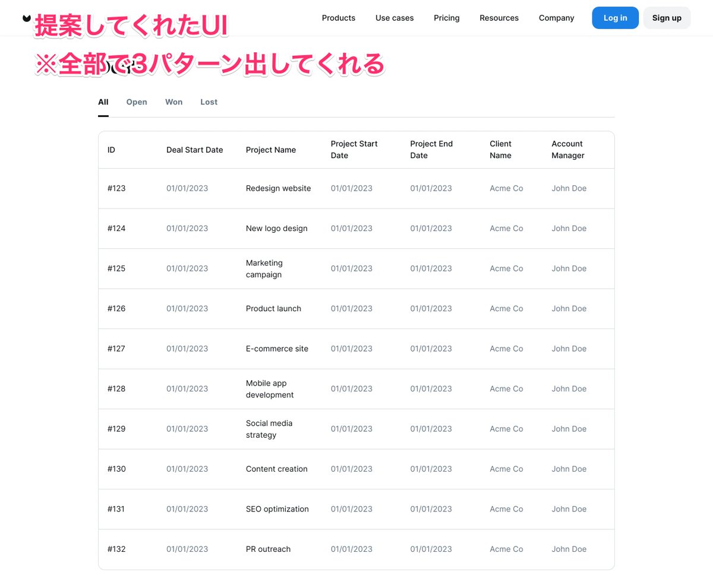Click the Deal Start Date in row #131

pos(187,509)
